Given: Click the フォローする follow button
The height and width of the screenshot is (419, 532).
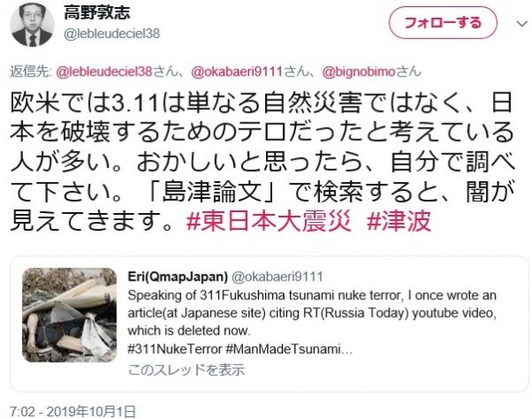Looking at the screenshot, I should coord(442,22).
